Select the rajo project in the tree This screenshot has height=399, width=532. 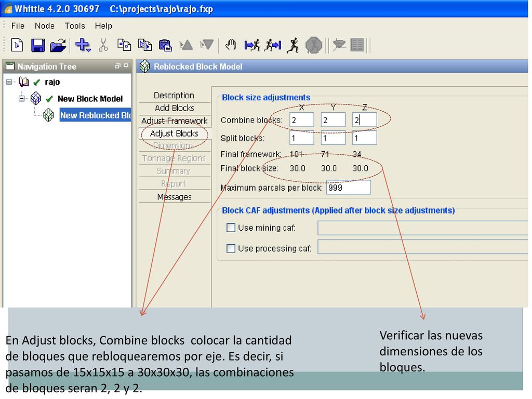coord(52,82)
